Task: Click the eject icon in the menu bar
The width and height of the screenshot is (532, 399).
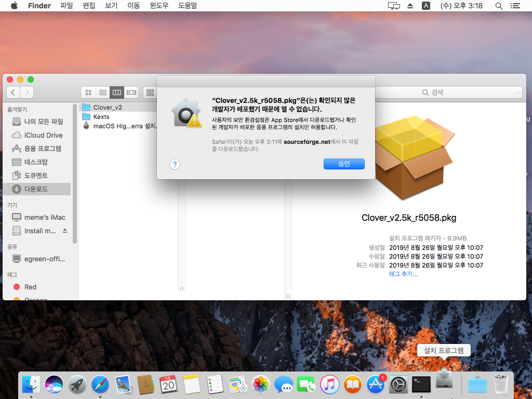Action: (410, 6)
